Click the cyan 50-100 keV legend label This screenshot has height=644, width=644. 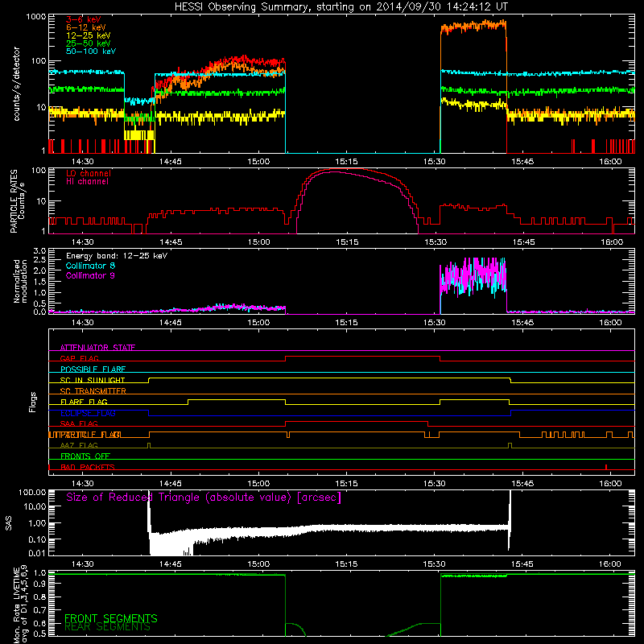pos(91,52)
